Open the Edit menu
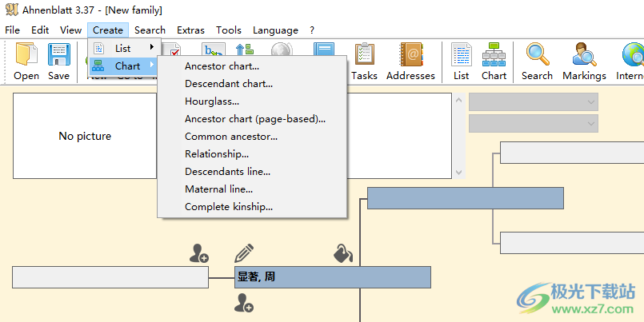644x322 pixels. (40, 30)
